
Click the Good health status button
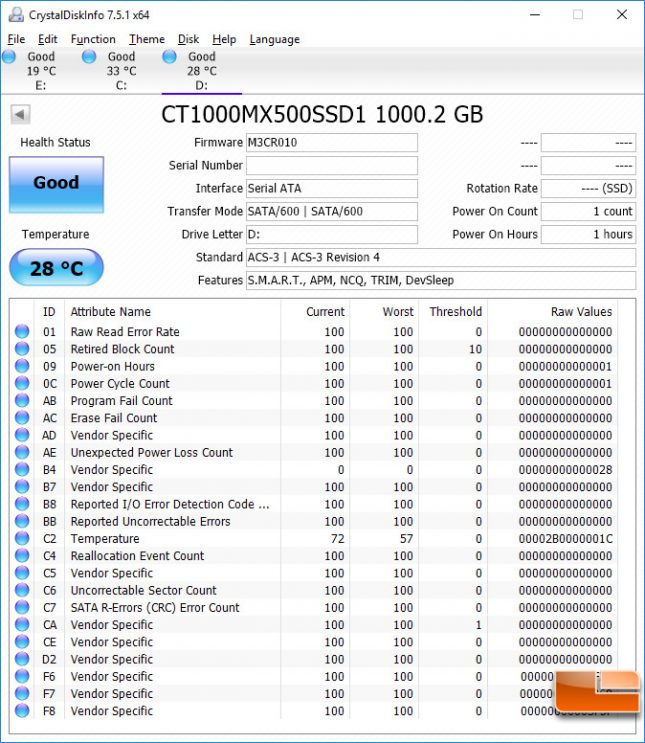click(x=56, y=184)
